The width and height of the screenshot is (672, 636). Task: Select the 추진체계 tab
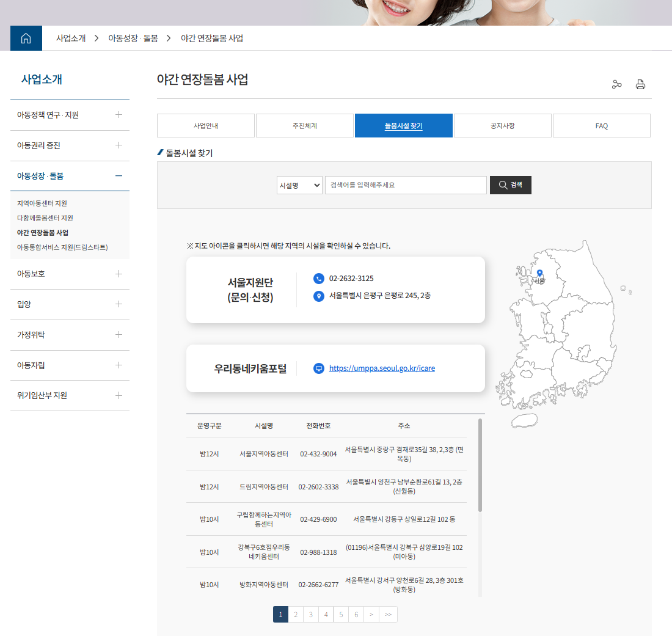[304, 125]
